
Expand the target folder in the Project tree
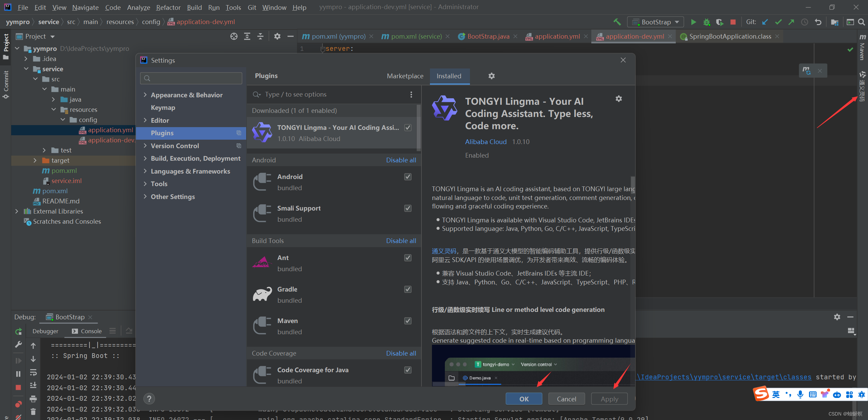click(x=35, y=160)
